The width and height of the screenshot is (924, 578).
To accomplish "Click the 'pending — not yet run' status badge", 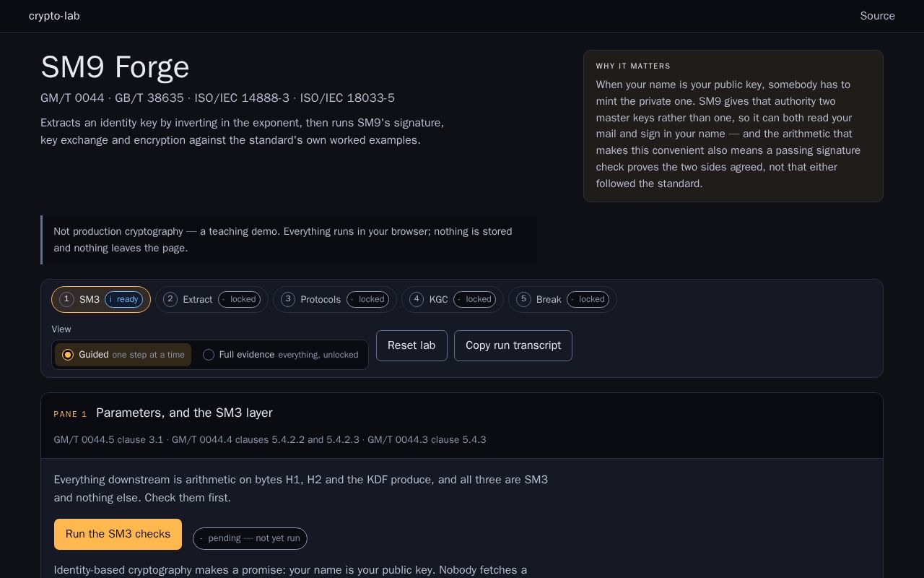I will click(250, 538).
